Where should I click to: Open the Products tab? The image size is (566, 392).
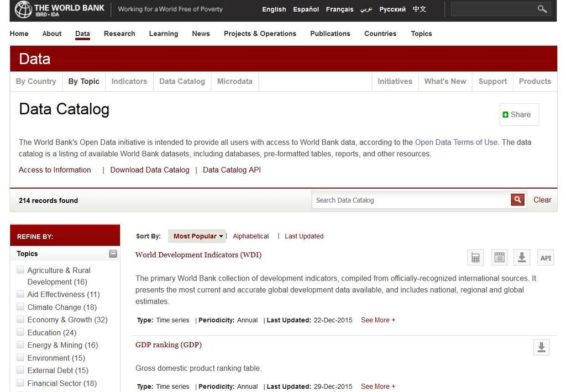coord(535,82)
